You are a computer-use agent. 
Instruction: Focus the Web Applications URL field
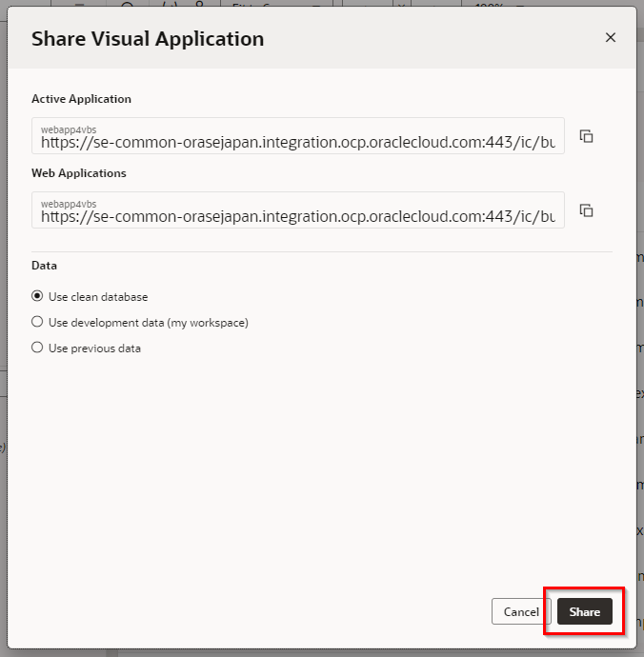(297, 216)
